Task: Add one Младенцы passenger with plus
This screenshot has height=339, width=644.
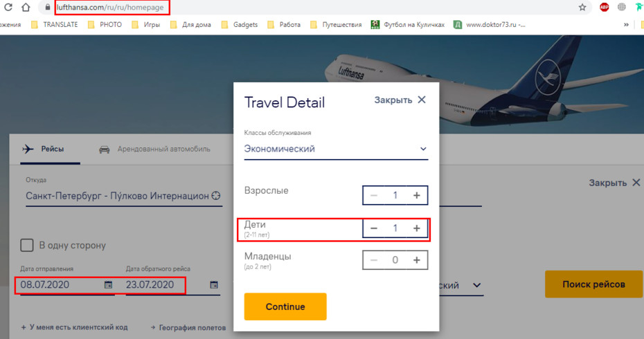Action: 416,260
